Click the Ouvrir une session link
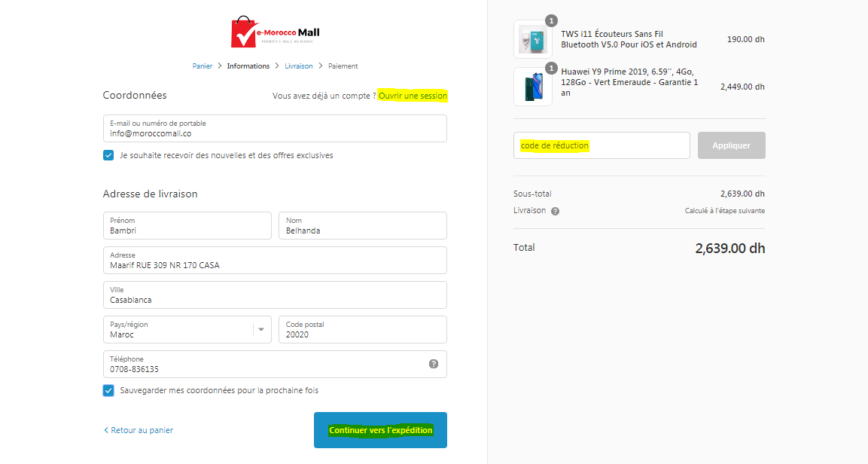Screen dimensions: 868x464 pyautogui.click(x=413, y=96)
